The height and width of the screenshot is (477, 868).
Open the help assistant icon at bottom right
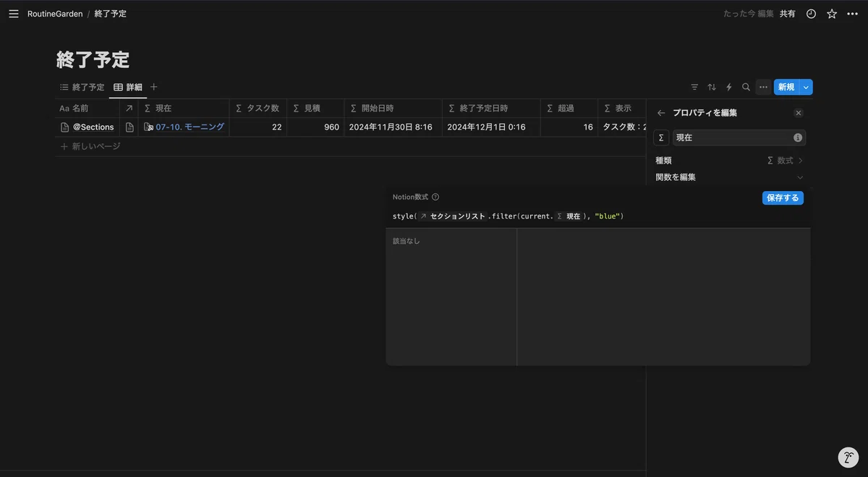pyautogui.click(x=848, y=457)
